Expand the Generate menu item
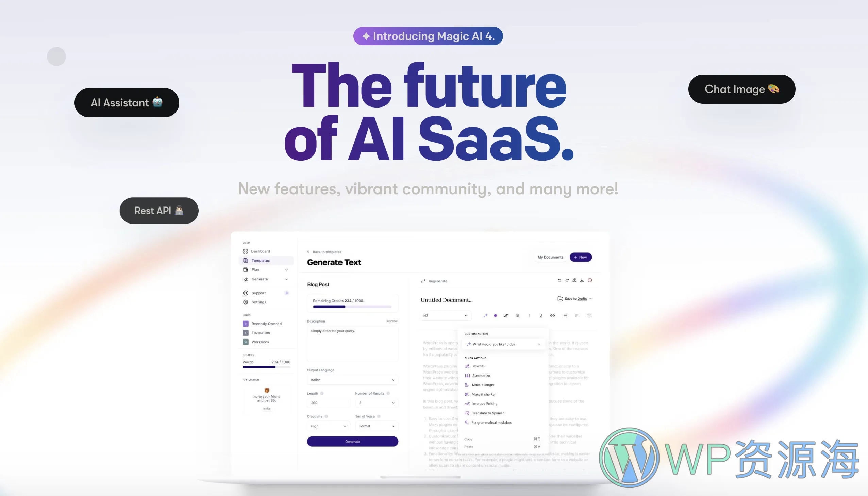868x496 pixels. point(287,279)
